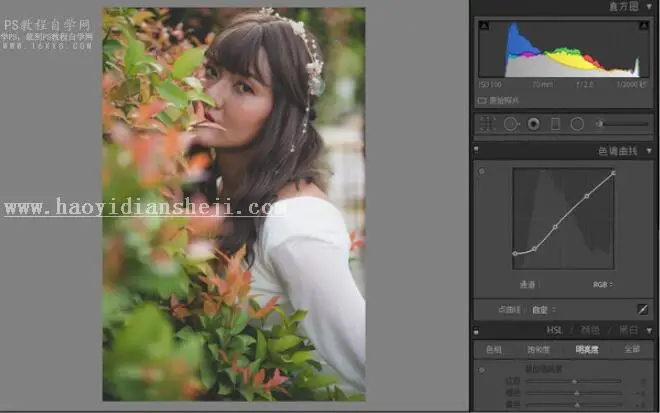Toggle shadow clipping indicator in histogram

pos(484,26)
